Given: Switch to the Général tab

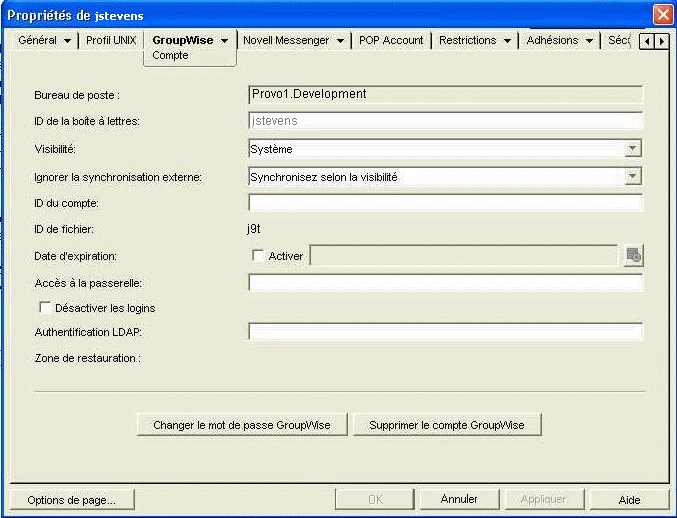Looking at the screenshot, I should click(x=38, y=40).
